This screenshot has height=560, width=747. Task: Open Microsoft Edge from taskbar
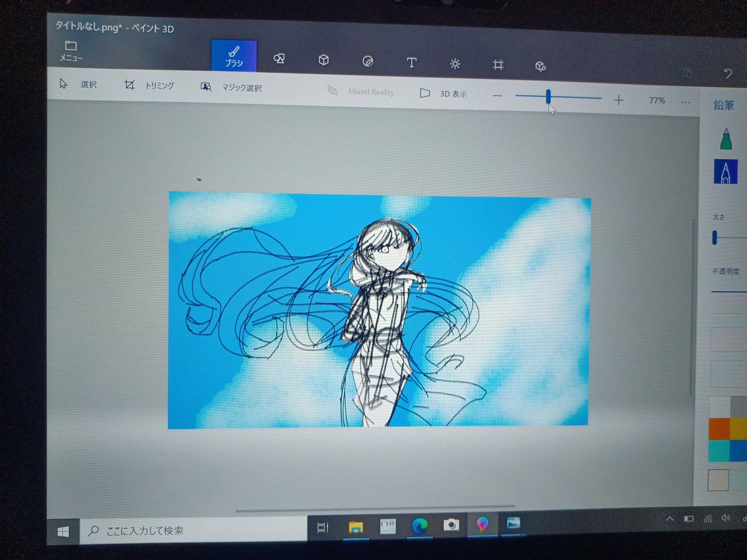pos(420,526)
